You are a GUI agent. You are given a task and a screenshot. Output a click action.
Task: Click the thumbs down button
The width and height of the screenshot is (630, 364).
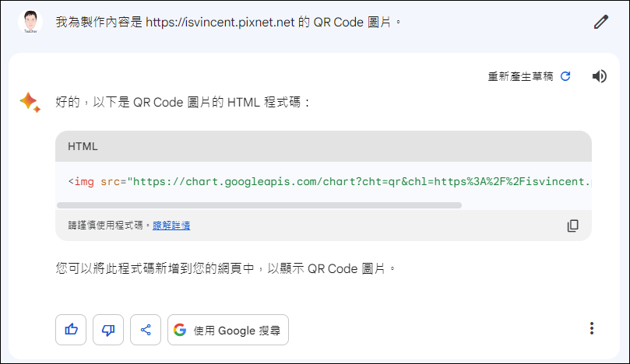pyautogui.click(x=108, y=330)
